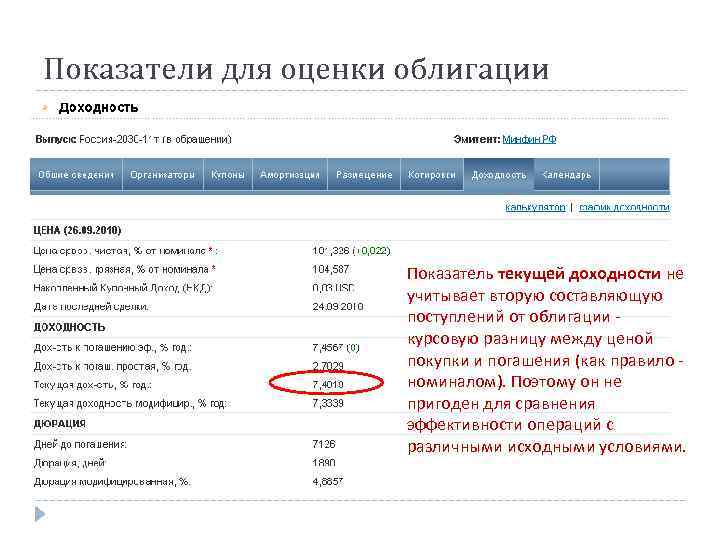Click the ЦЕНА (26.09.2010) section header
The image size is (720, 540).
[x=77, y=230]
